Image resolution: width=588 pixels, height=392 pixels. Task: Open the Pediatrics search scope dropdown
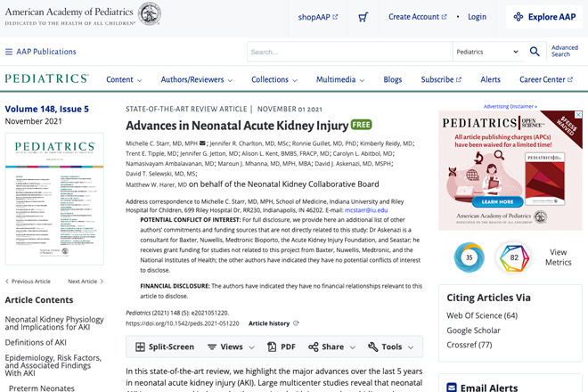(x=486, y=52)
